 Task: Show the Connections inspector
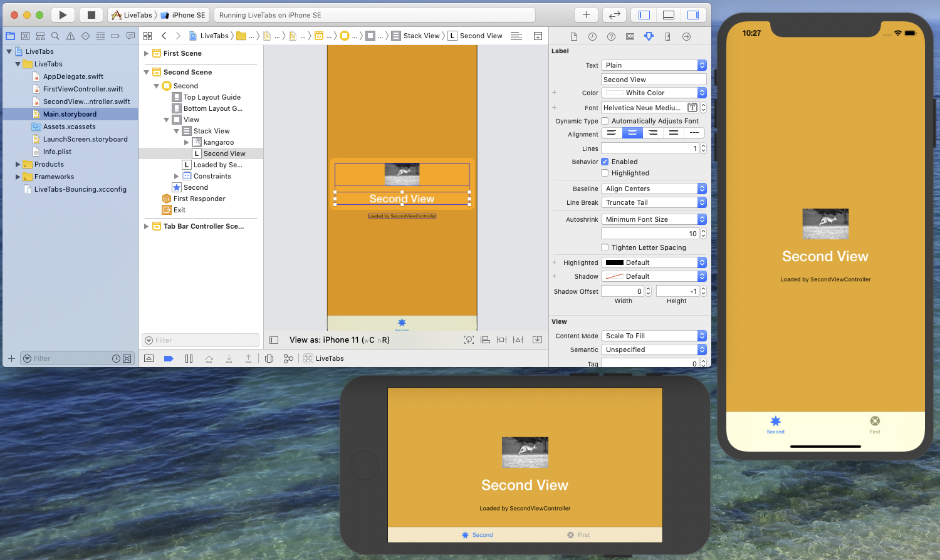pos(686,37)
